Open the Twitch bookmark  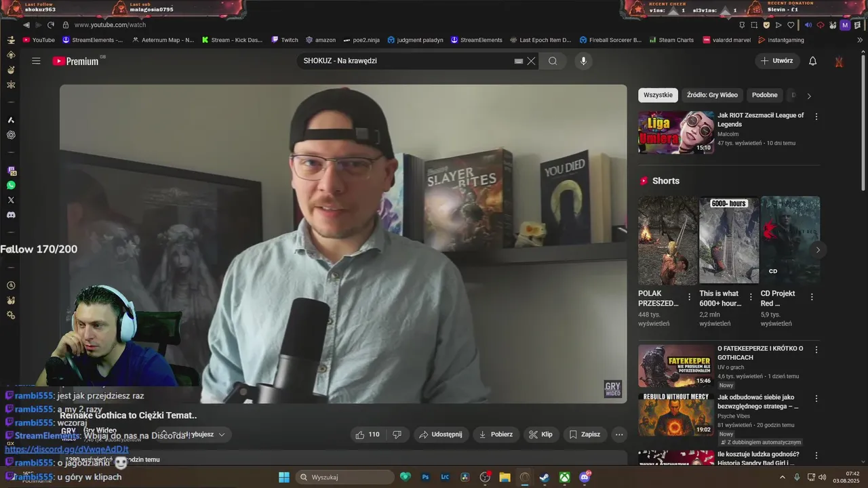(x=285, y=40)
